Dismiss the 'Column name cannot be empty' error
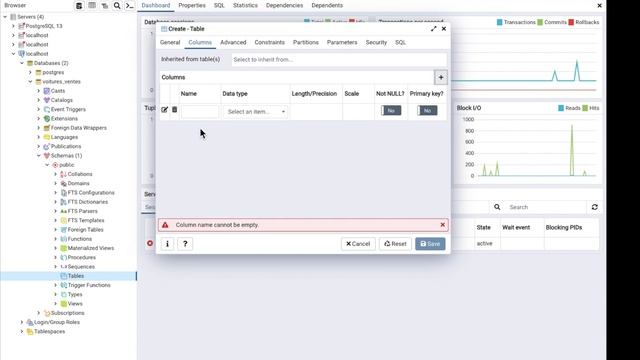The height and width of the screenshot is (360, 640). 442,224
